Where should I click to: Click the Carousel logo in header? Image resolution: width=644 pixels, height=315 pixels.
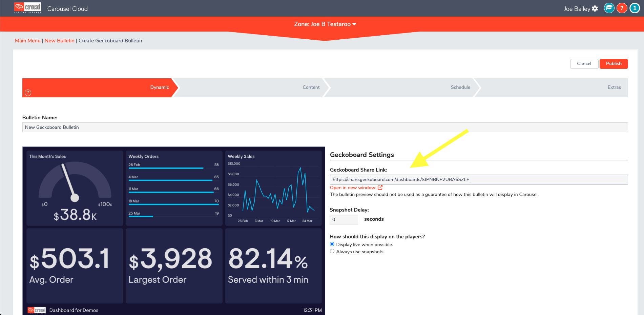(x=28, y=8)
